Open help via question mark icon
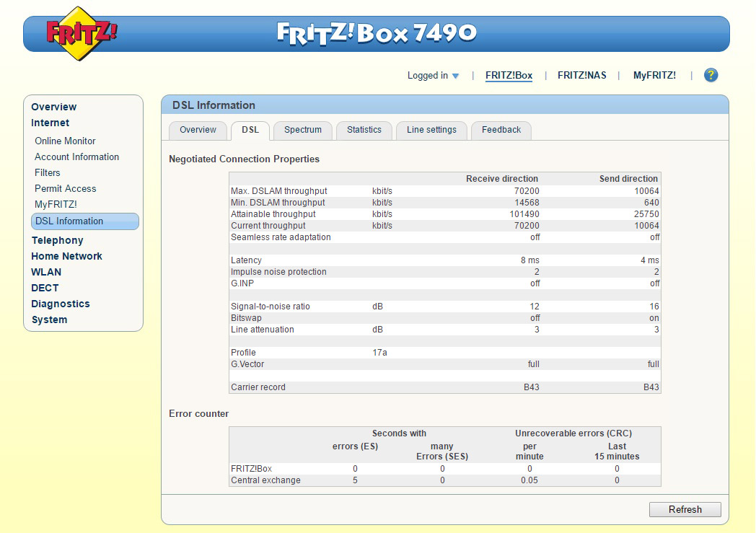The image size is (756, 533). [x=711, y=75]
